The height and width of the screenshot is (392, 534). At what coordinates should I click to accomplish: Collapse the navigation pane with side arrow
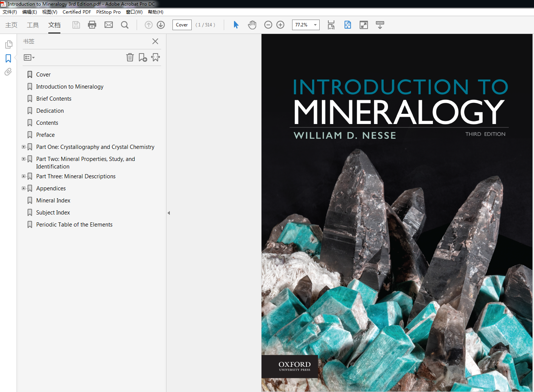pos(169,213)
